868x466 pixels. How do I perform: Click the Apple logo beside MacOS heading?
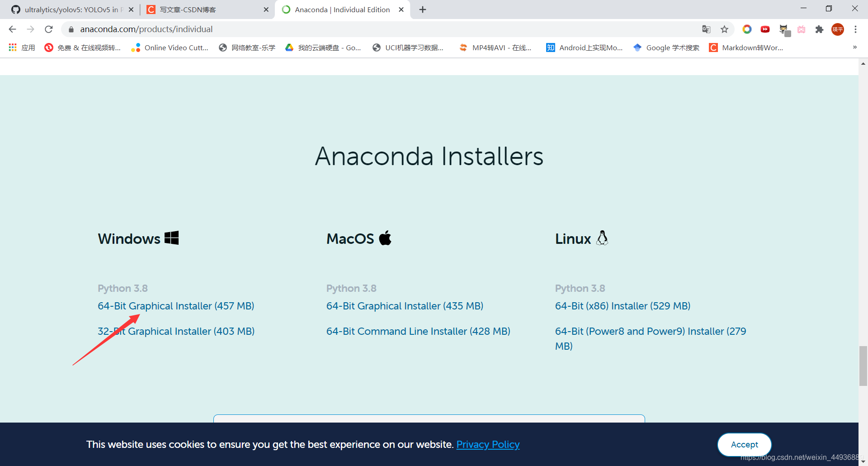[385, 238]
